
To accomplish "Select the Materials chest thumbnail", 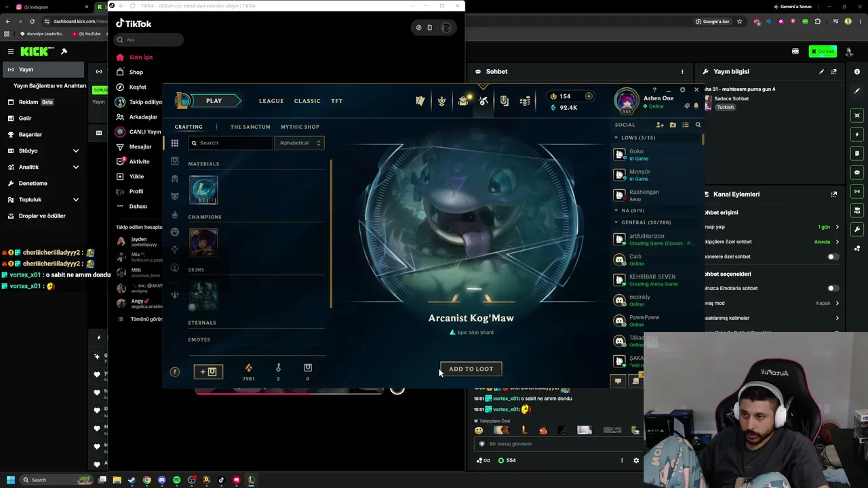I will click(x=203, y=190).
